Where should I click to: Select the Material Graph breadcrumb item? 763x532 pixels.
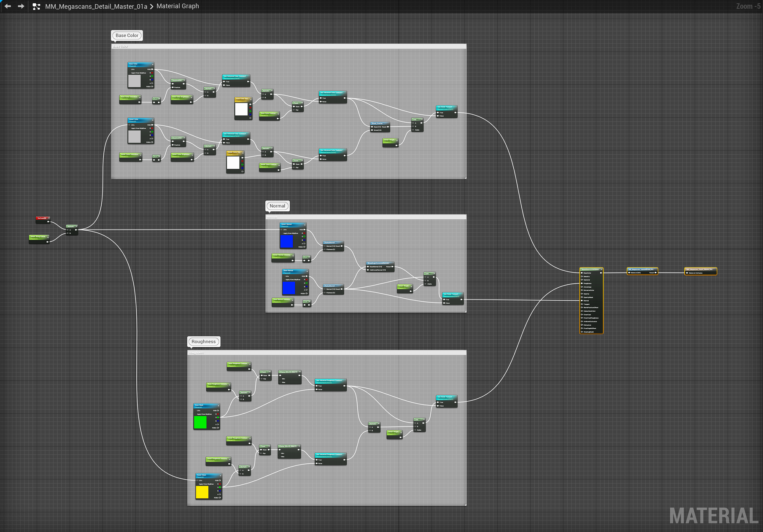click(177, 6)
